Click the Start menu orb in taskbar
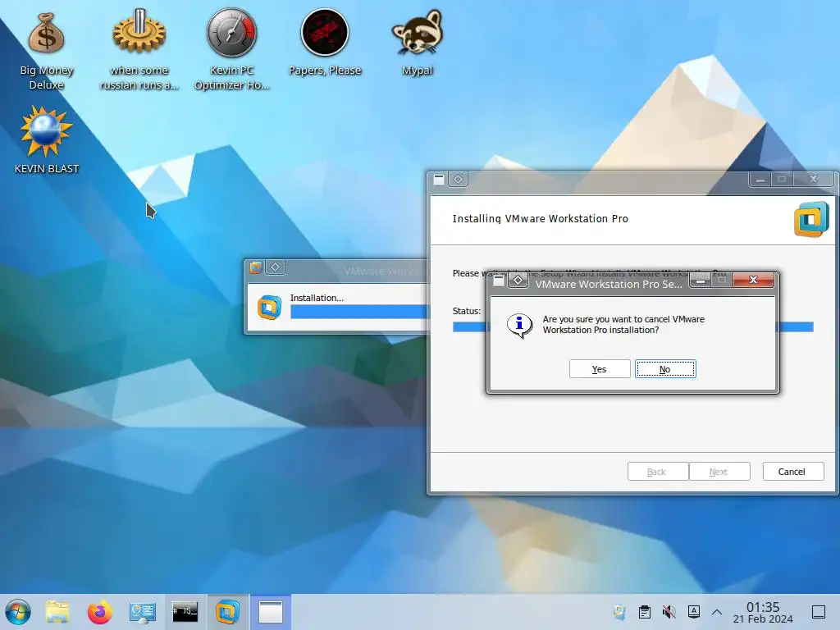The width and height of the screenshot is (840, 630). 18,612
